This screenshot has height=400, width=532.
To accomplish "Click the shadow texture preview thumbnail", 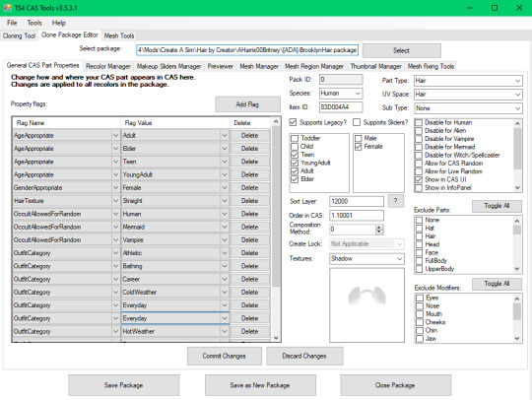I will click(x=366, y=305).
